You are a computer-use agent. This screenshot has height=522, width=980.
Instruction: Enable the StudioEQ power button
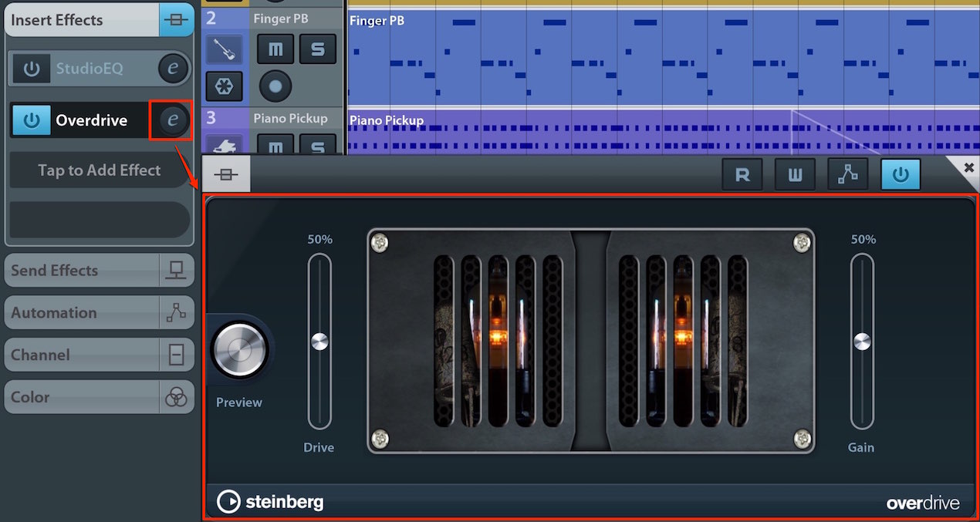point(31,69)
